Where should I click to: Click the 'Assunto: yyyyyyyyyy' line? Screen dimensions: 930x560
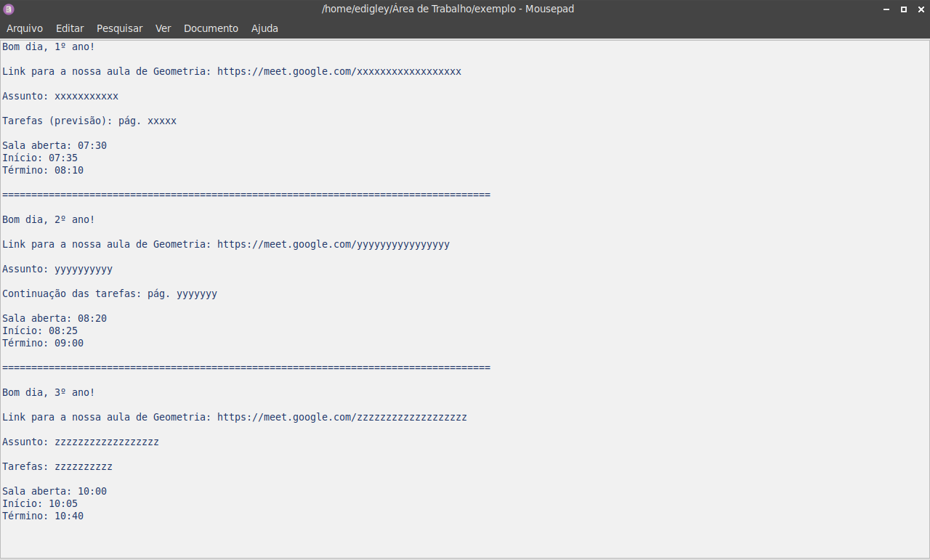point(57,269)
